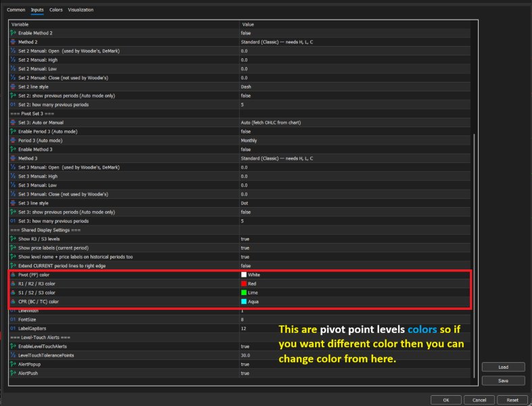
Task: Click the Enable Method 2 boolean icon
Action: [13, 33]
